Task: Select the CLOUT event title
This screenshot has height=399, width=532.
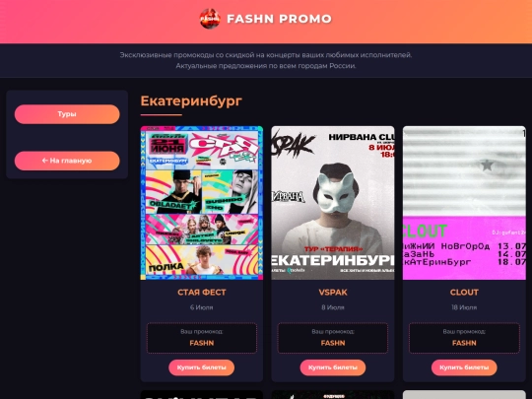Action: tap(464, 293)
